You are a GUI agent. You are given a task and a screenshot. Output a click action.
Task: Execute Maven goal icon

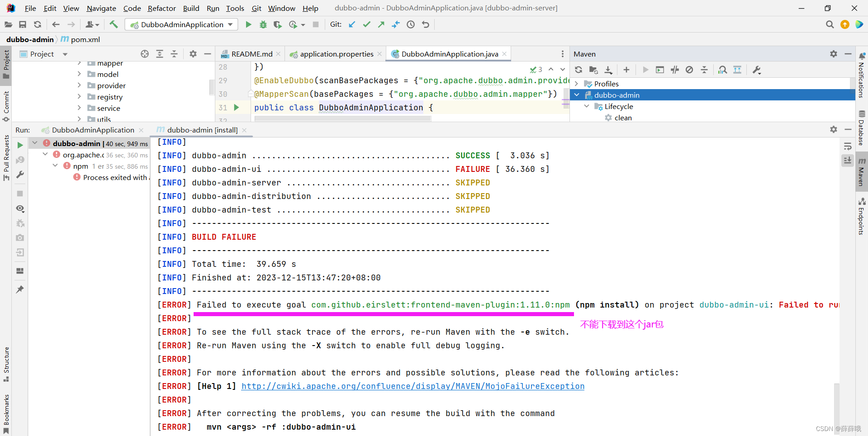coord(660,70)
